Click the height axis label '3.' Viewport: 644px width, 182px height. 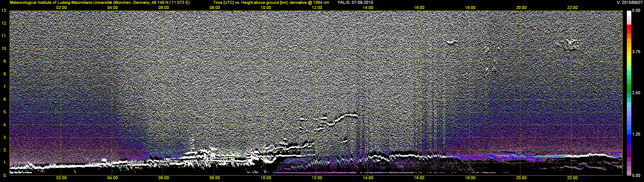point(5,137)
